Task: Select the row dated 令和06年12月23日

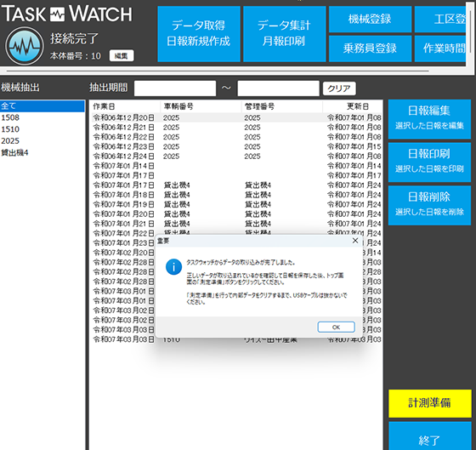Action: [237, 147]
